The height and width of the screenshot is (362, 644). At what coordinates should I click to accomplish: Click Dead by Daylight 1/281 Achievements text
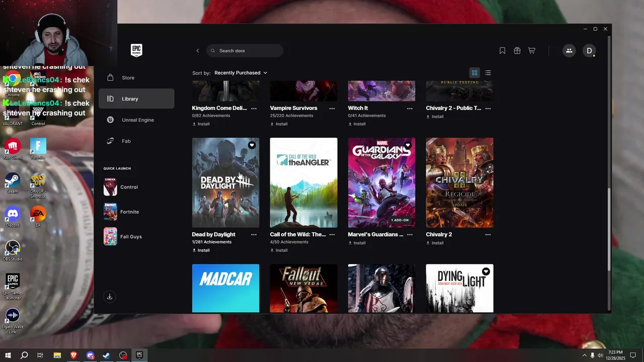(212, 242)
